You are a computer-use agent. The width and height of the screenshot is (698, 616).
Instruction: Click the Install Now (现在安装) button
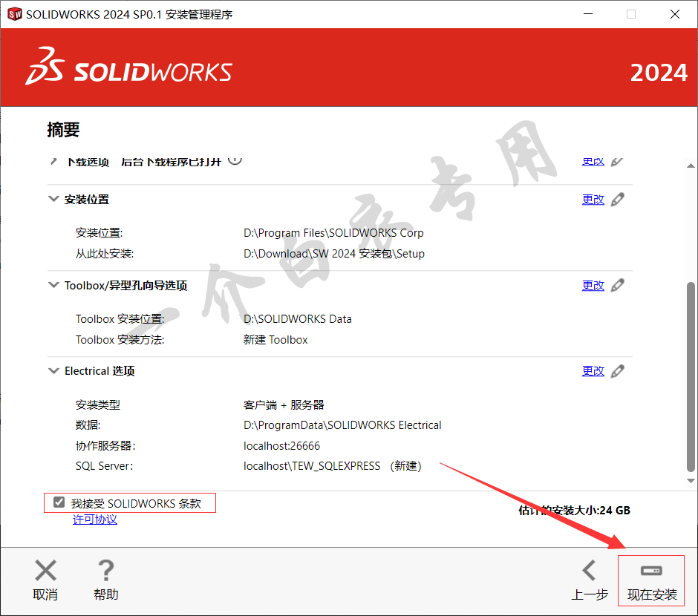651,581
